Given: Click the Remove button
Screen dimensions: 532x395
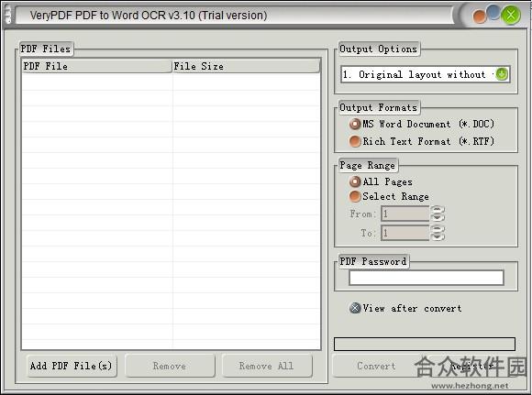Looking at the screenshot, I should coord(170,366).
